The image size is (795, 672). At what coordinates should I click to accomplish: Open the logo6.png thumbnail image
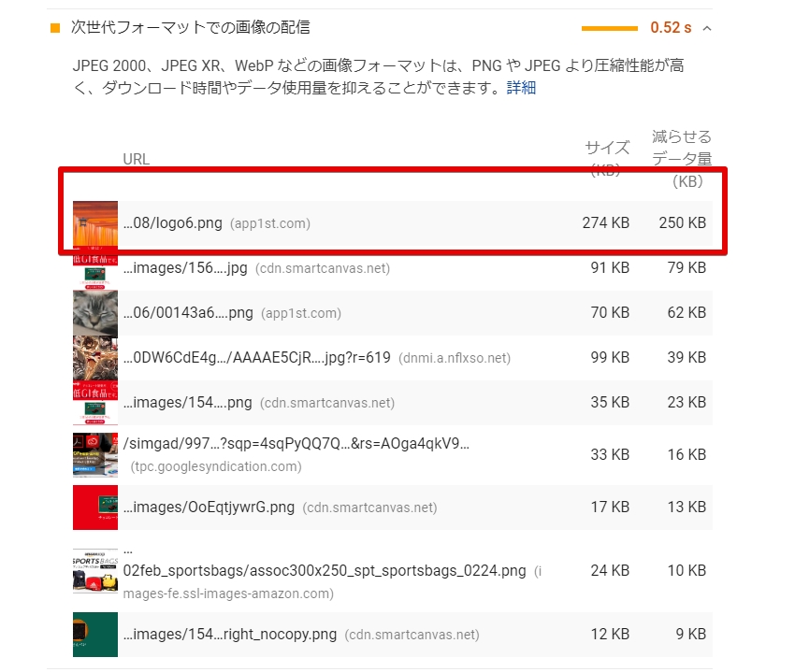coord(95,223)
